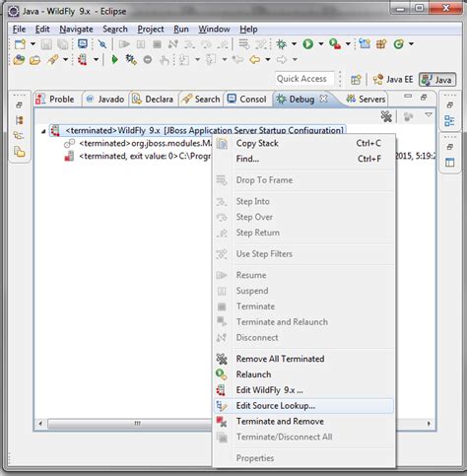Click the Task List icon in right trim
Viewport: 467px width, 476px height.
pos(449,162)
